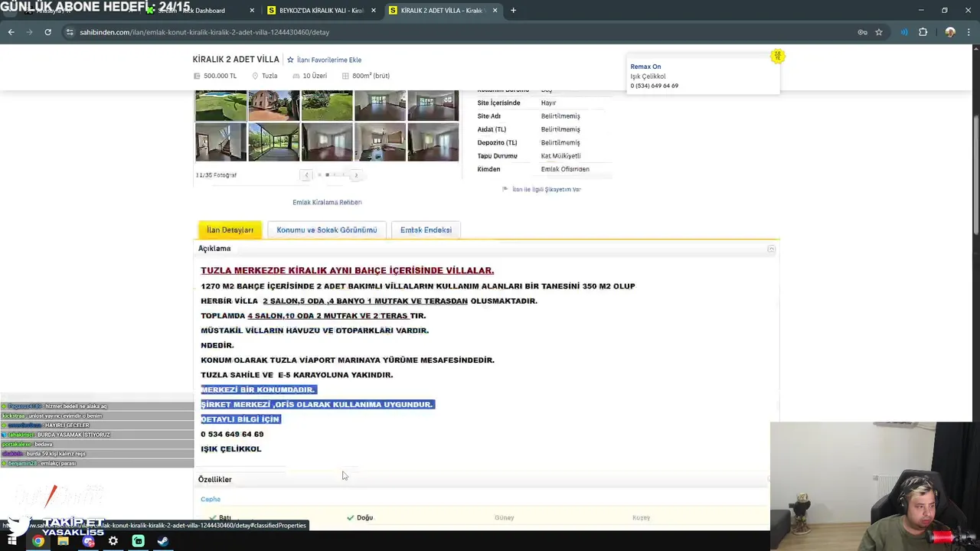Open a new browser tab with plus
This screenshot has height=551, width=980.
(x=513, y=11)
